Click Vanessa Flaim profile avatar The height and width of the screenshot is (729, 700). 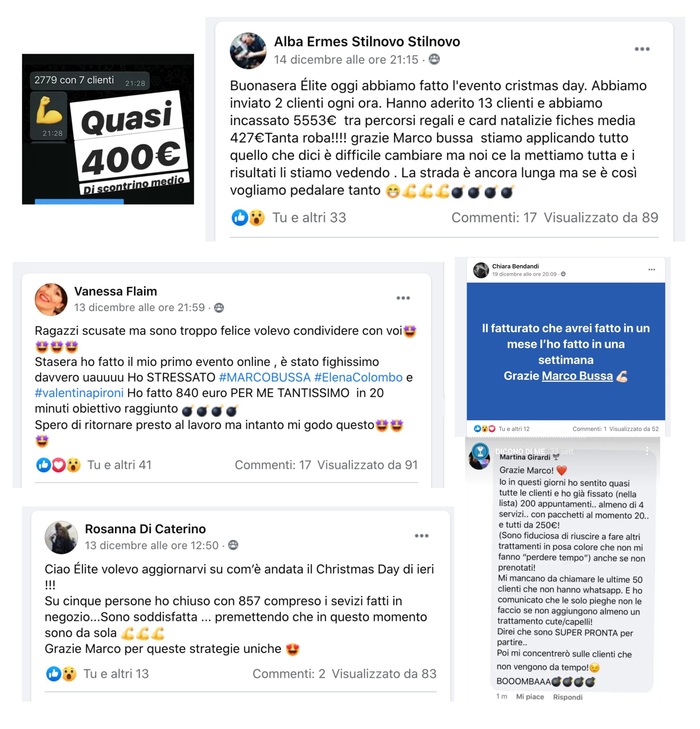(51, 299)
